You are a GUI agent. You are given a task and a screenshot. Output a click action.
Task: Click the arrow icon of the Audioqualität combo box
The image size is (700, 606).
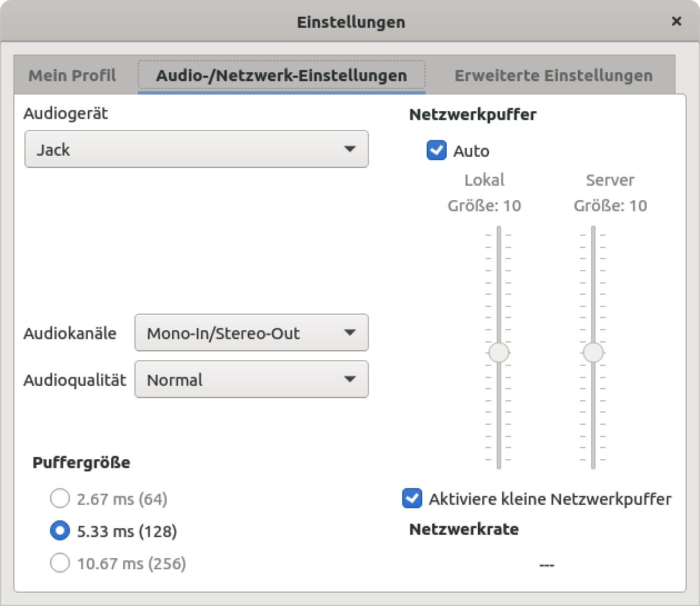pos(349,379)
